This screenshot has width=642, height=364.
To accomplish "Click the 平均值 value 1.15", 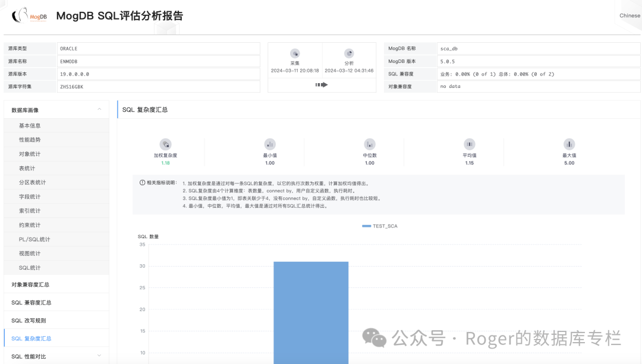I will pos(469,163).
